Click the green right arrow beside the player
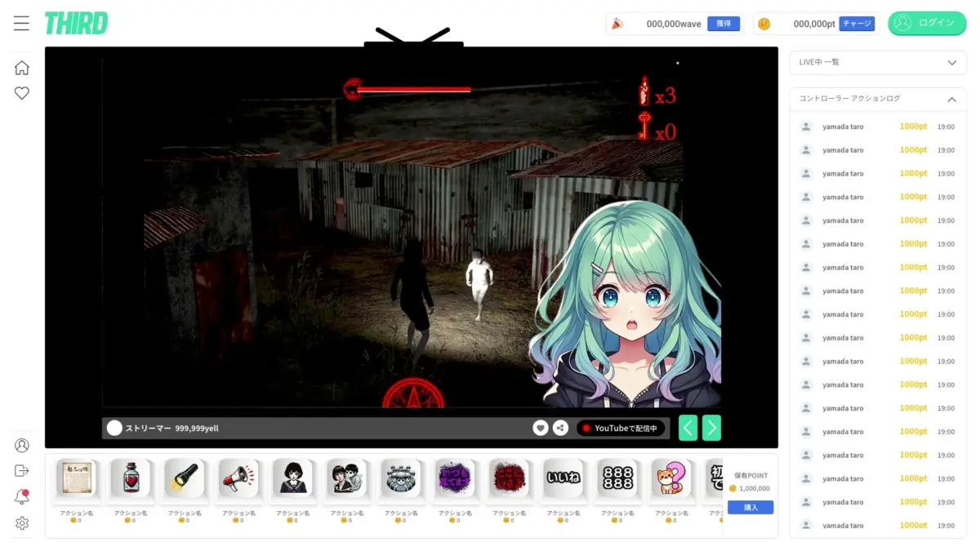980x551 pixels. point(710,427)
